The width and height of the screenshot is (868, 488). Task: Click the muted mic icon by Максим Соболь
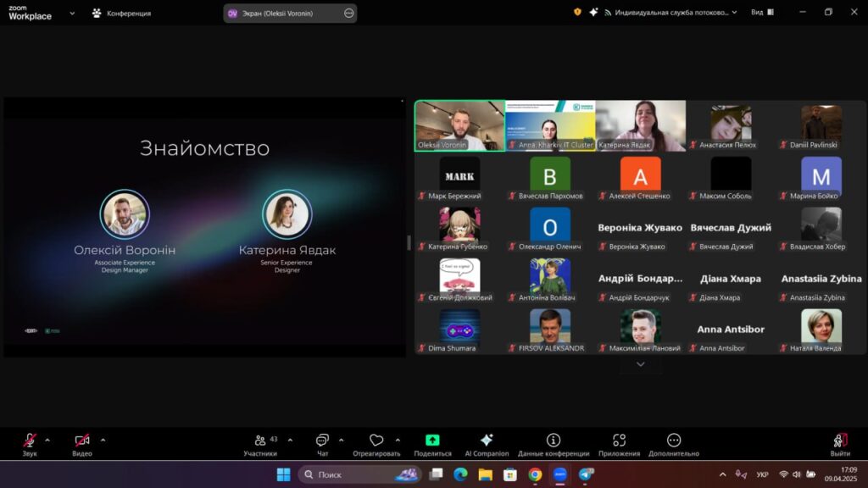(x=693, y=196)
